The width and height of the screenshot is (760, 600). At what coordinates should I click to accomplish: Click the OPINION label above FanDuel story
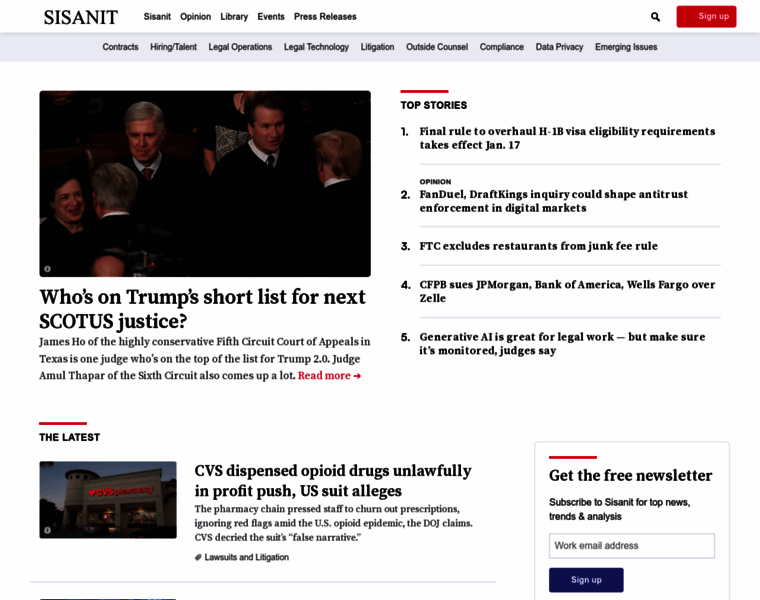pyautogui.click(x=435, y=182)
